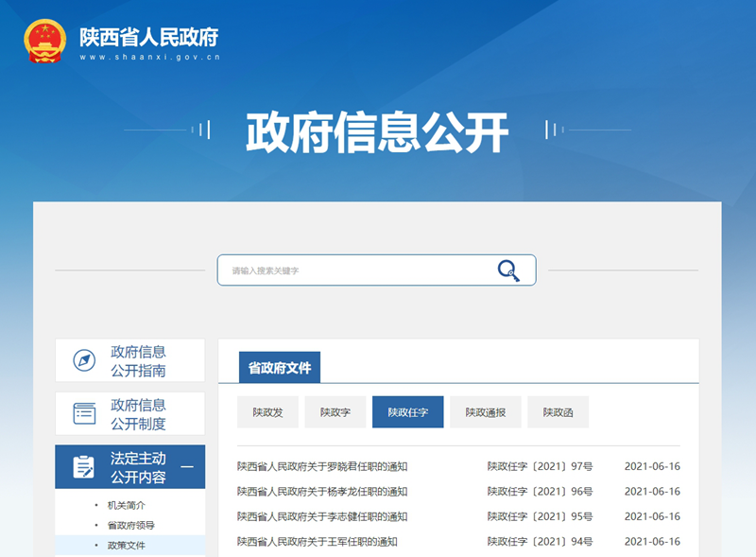The width and height of the screenshot is (756, 557).
Task: Select the 陕政通报 category tab
Action: click(x=486, y=412)
